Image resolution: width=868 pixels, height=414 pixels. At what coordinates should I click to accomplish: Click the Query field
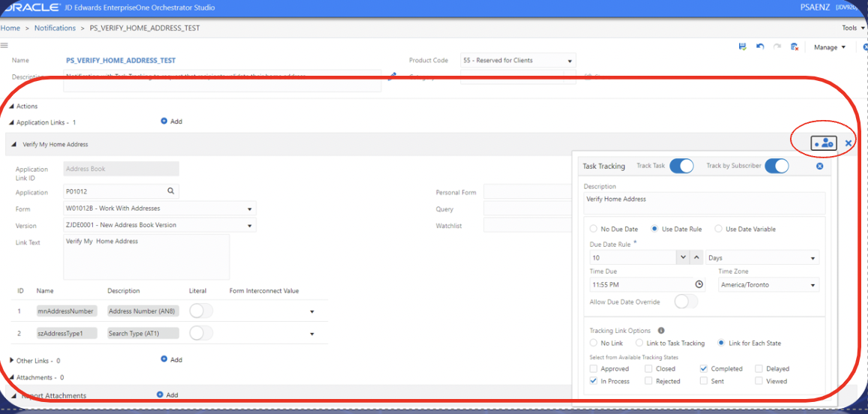tap(528, 209)
